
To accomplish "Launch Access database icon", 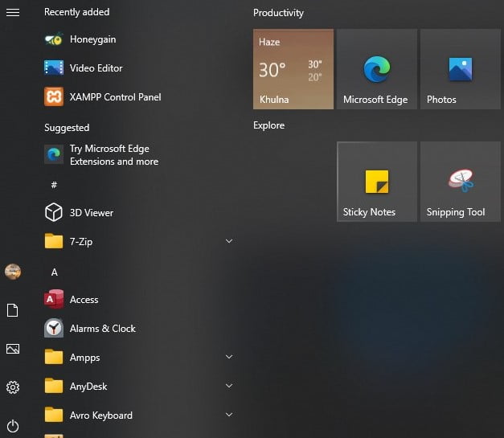I will coord(54,299).
